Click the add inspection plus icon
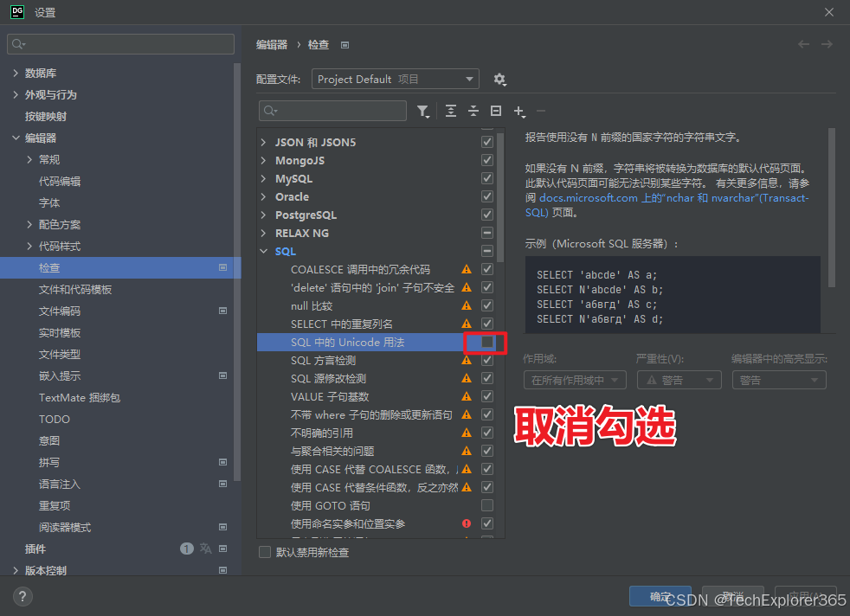This screenshot has height=616, width=850. (519, 112)
